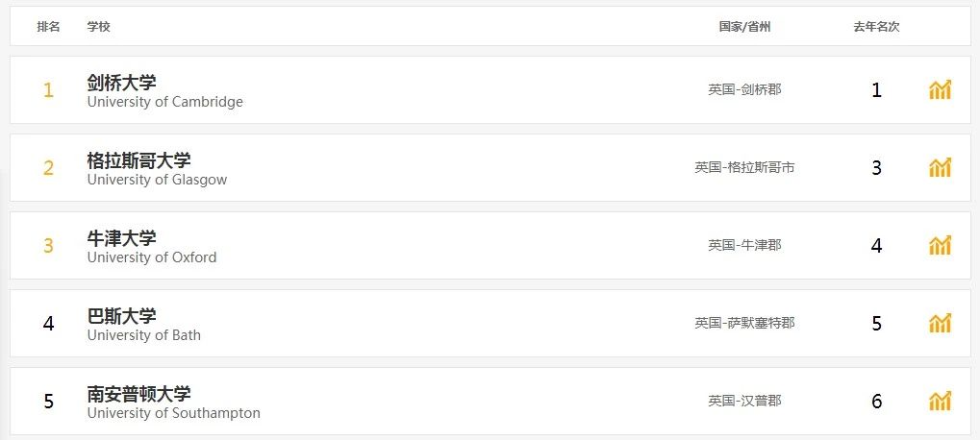Image resolution: width=980 pixels, height=440 pixels.
Task: Click the 英国-汉普郡 location text
Action: coord(744,402)
